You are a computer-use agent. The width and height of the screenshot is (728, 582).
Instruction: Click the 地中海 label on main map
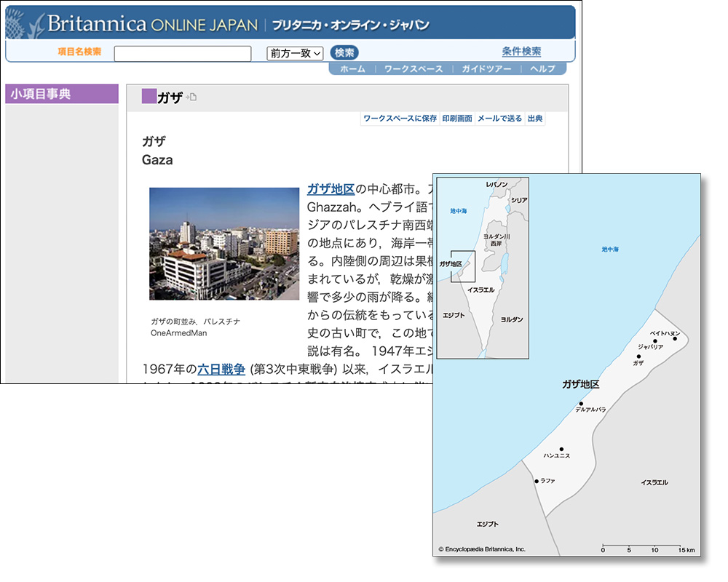click(x=610, y=250)
